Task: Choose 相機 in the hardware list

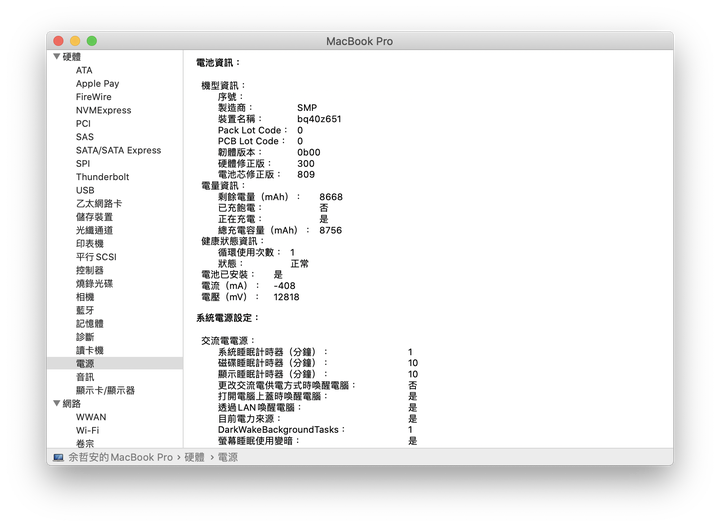Action: click(85, 297)
